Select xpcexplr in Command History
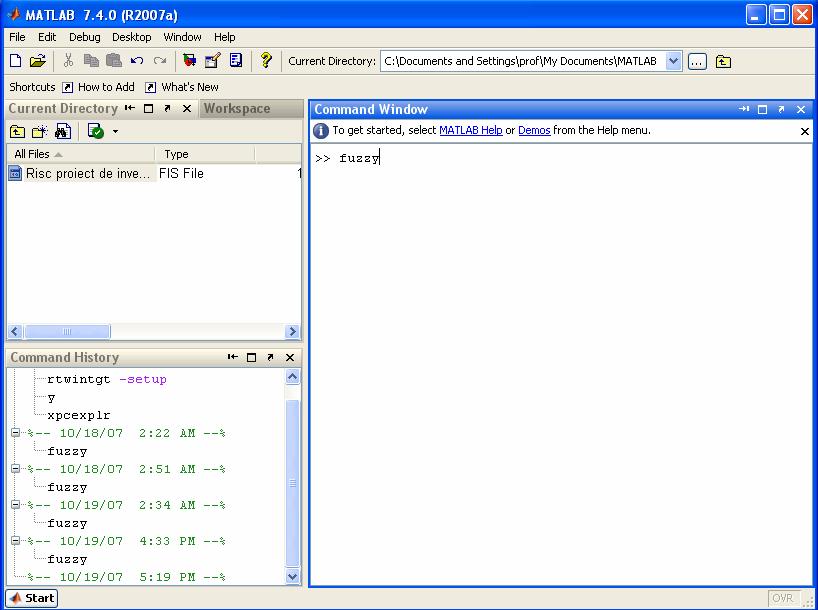This screenshot has width=818, height=610. click(x=79, y=415)
